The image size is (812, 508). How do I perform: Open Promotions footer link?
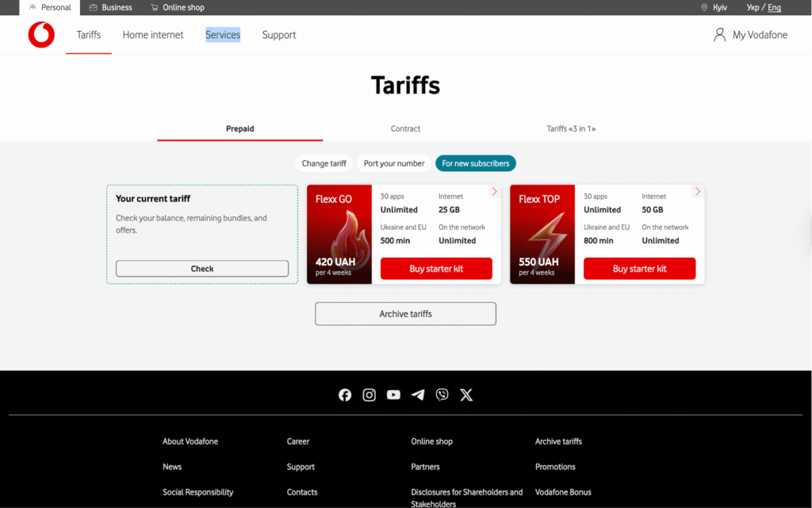(555, 467)
